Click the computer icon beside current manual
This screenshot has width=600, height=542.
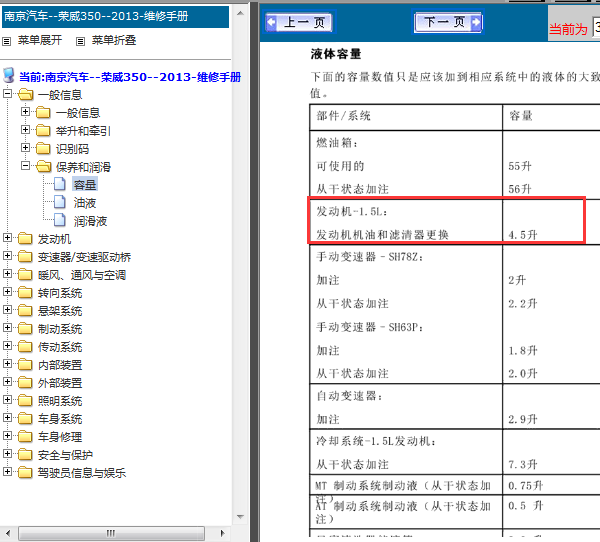tap(9, 75)
